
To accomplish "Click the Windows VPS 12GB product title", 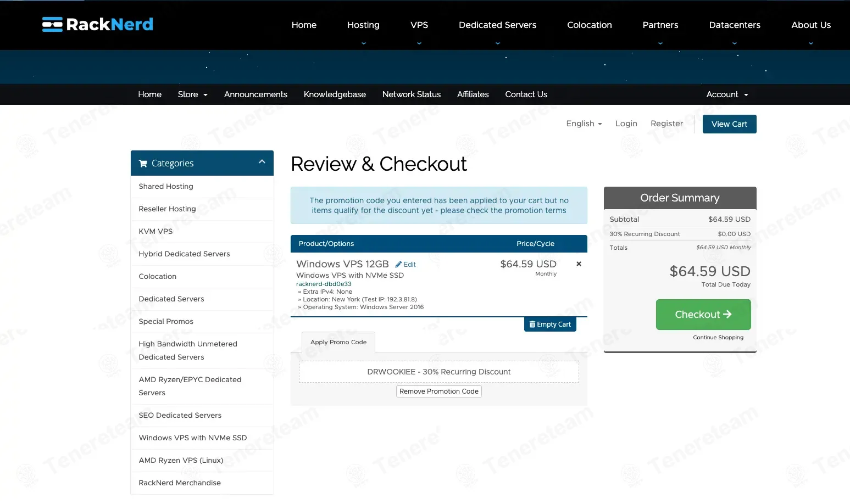I will (x=342, y=264).
